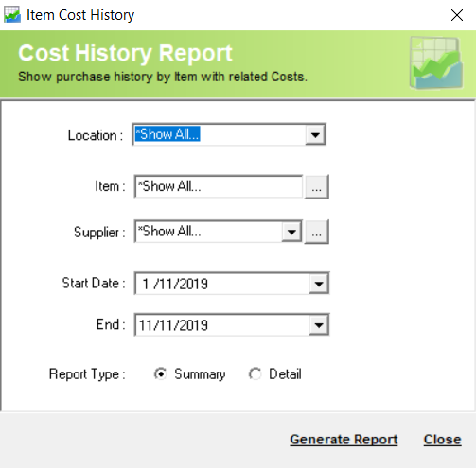Viewport: 476px width, 468px height.
Task: Click the Item Cost History title bar icon
Action: point(12,15)
